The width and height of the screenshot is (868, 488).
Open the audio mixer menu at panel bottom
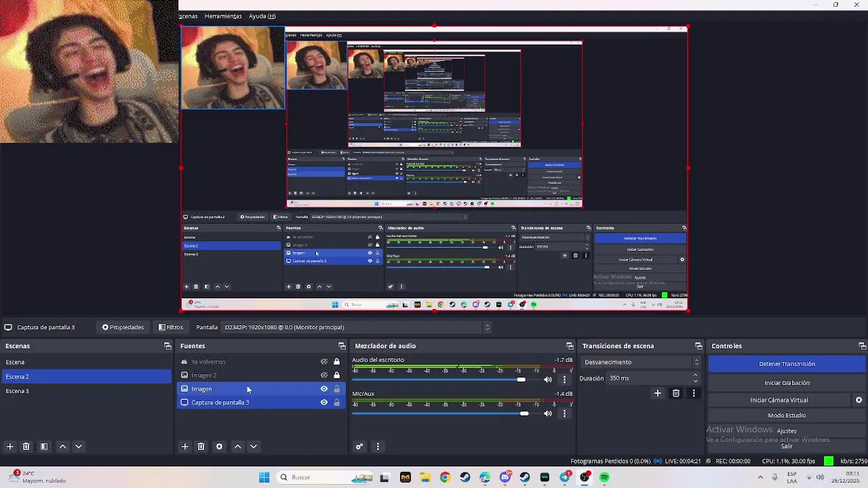378,447
